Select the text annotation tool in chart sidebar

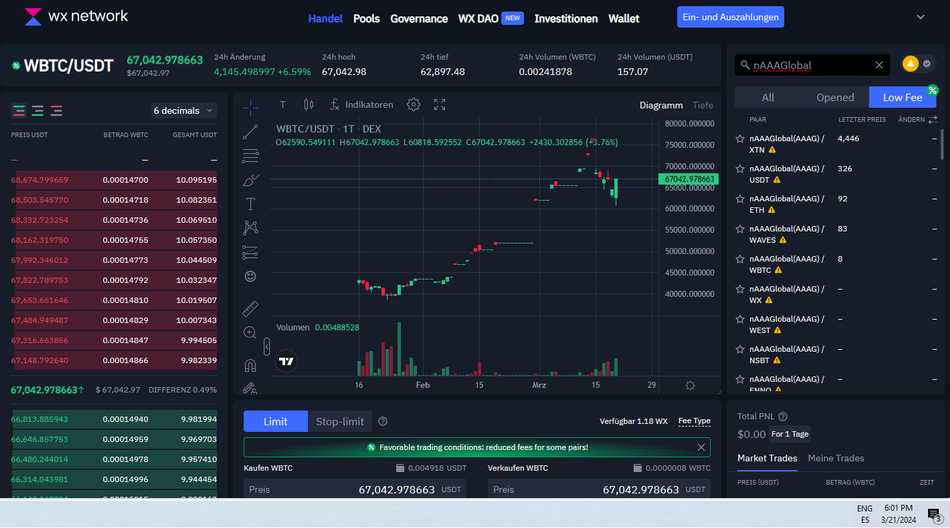(250, 203)
